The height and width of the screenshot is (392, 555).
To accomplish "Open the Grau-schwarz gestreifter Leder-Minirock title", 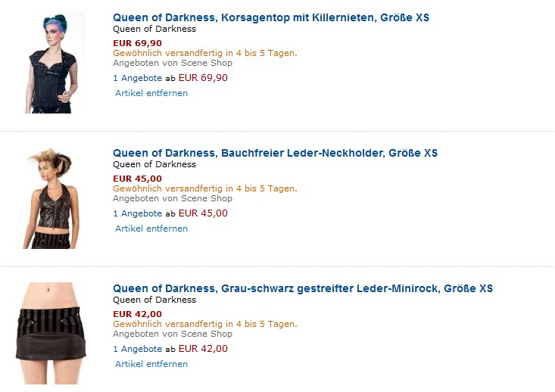I will click(x=303, y=288).
